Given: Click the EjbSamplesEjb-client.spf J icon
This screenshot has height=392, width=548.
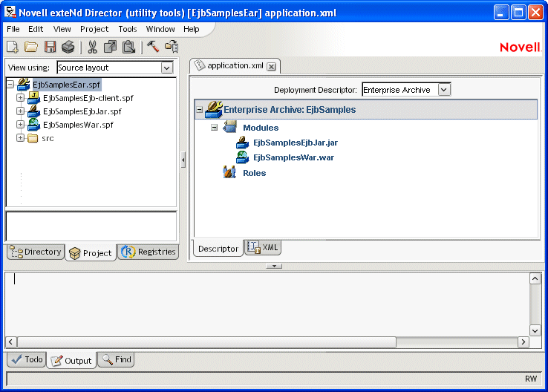Looking at the screenshot, I should click(33, 98).
